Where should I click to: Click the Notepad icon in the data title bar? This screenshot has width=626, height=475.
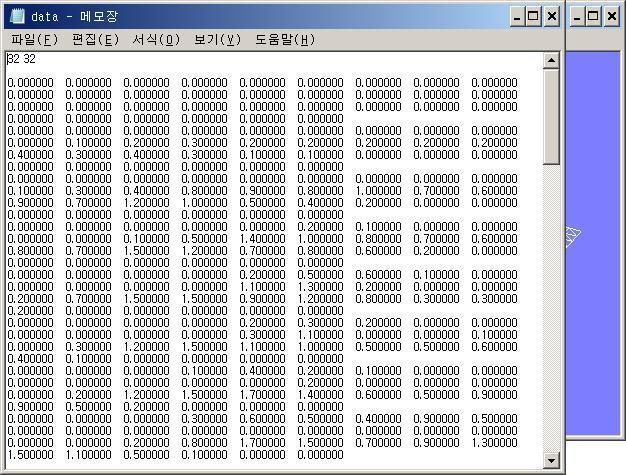17,16
